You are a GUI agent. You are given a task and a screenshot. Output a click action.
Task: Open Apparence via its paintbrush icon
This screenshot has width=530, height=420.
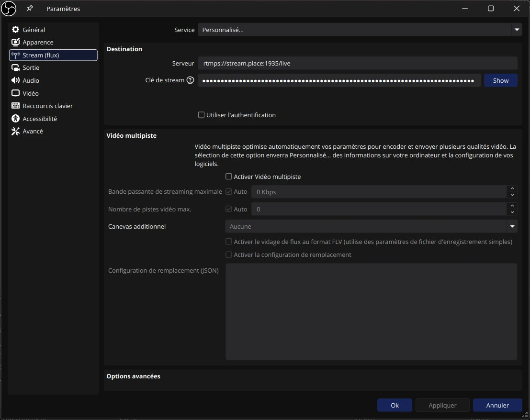coord(15,42)
